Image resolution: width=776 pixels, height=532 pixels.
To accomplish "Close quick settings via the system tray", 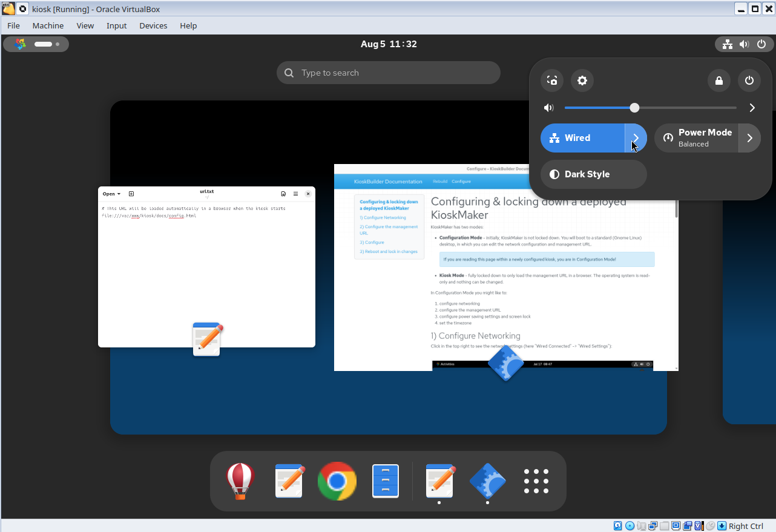I will coord(744,44).
